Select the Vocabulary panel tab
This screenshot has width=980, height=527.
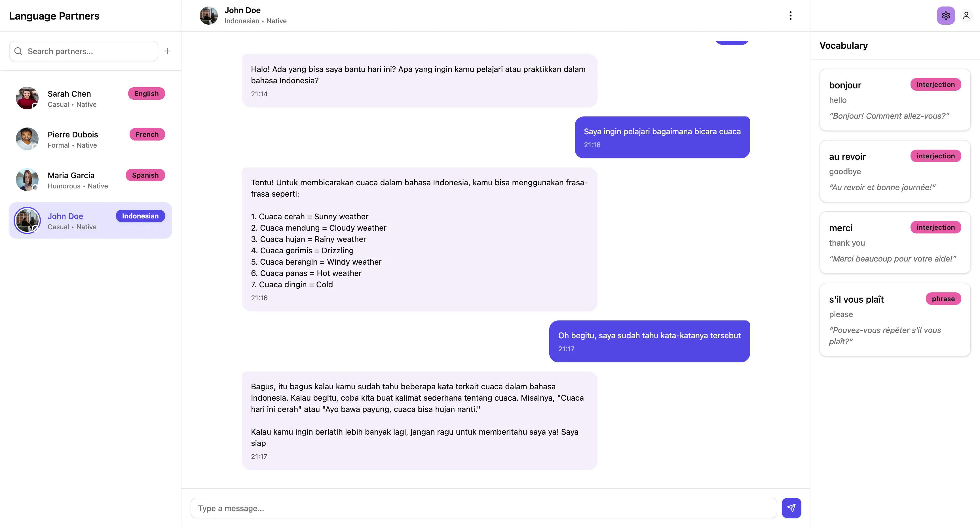pyautogui.click(x=843, y=45)
